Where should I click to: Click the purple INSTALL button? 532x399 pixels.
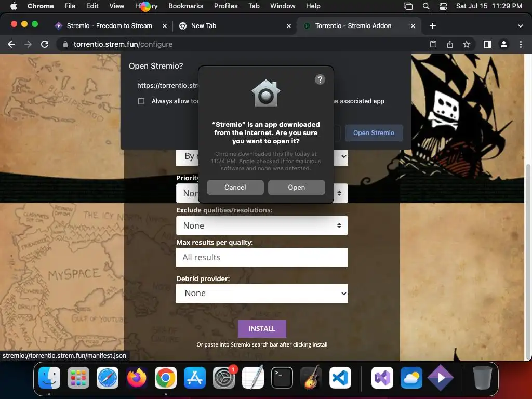pos(262,329)
